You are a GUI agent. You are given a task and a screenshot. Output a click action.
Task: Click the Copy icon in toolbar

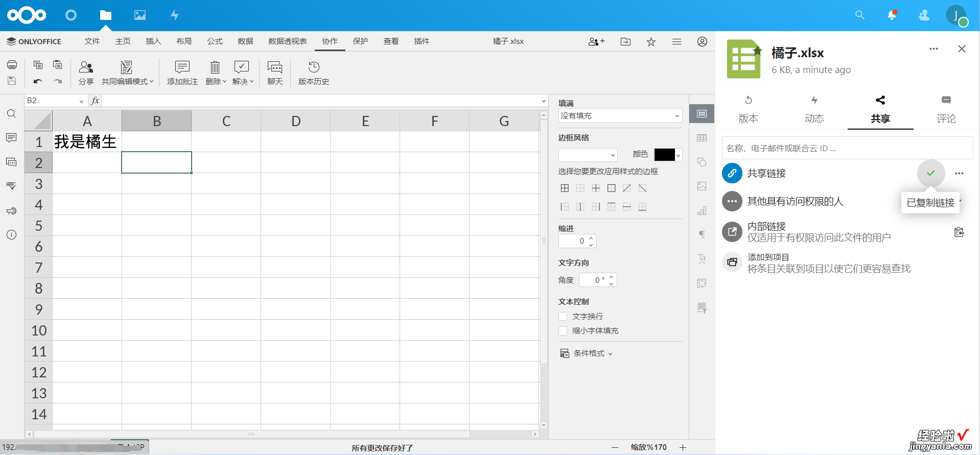(38, 65)
